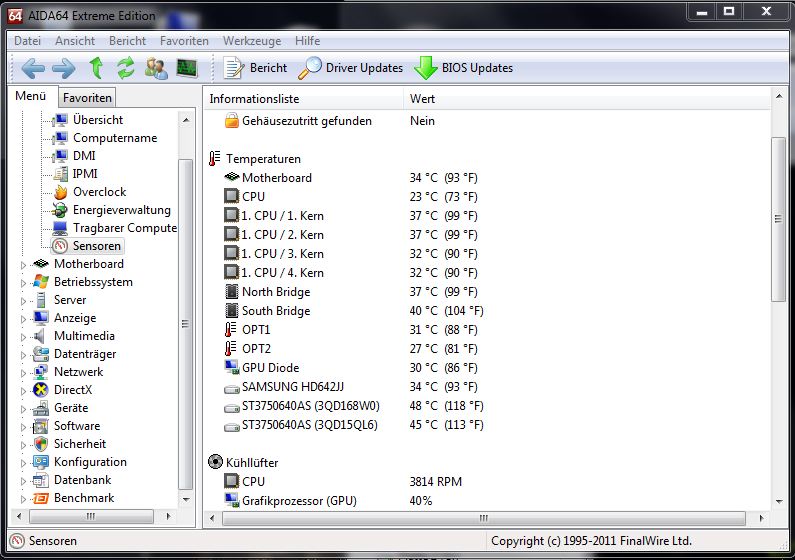Click the right pane horizontal scrollbar thumb

(484, 518)
